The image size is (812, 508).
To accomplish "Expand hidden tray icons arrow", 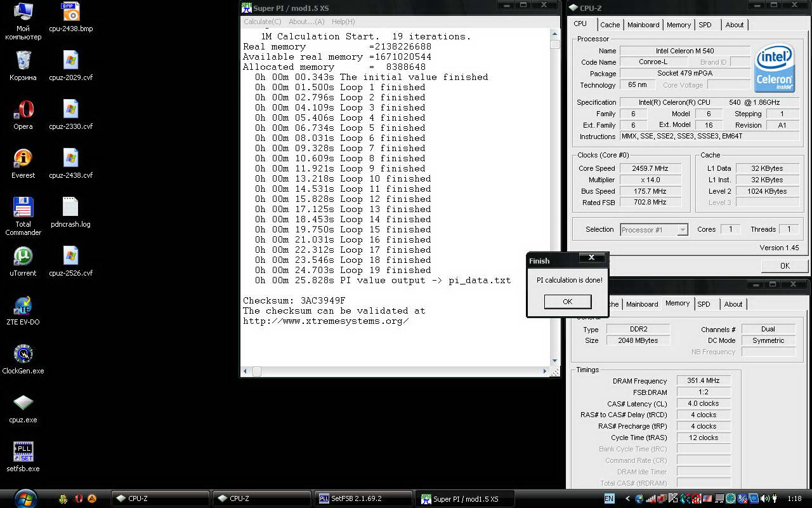I will (x=628, y=499).
